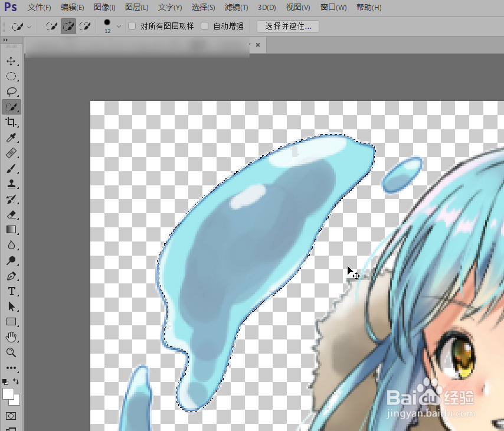Select the Horizontal Type tool
The image size is (504, 431).
[x=11, y=291]
